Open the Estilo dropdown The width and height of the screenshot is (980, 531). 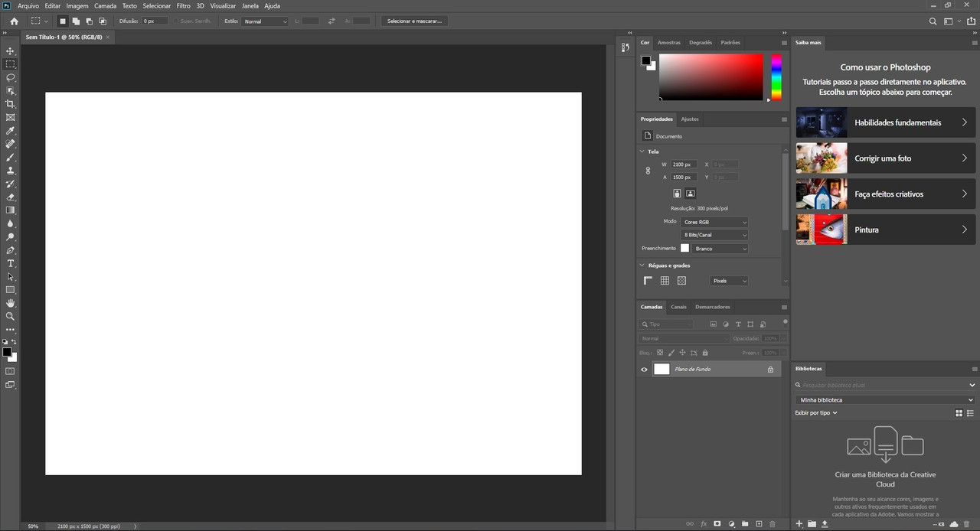click(x=265, y=21)
